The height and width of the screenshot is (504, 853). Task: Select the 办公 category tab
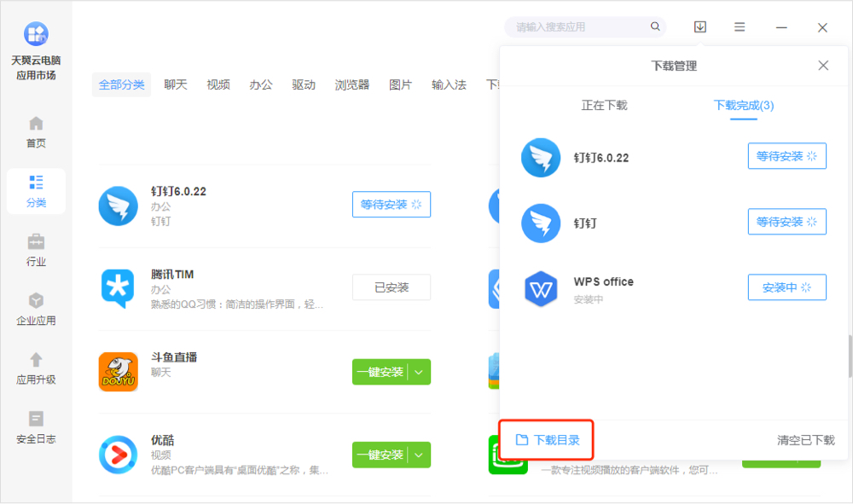coord(261,84)
